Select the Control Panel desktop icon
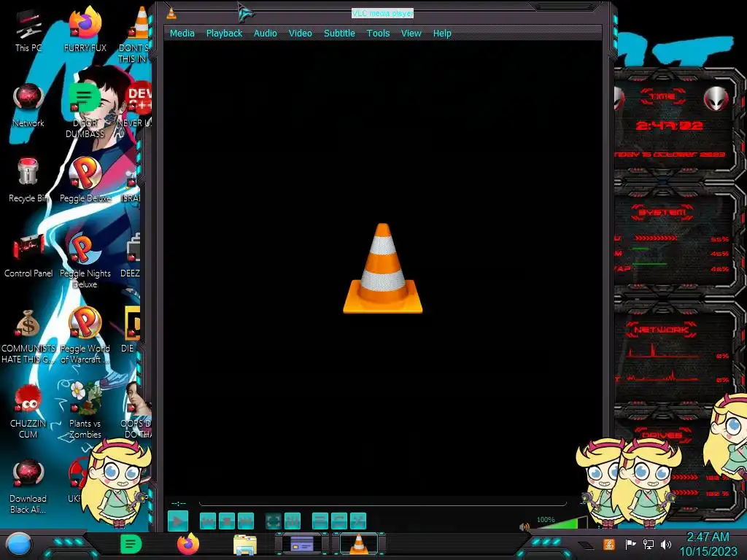Image resolution: width=747 pixels, height=560 pixels. point(28,255)
